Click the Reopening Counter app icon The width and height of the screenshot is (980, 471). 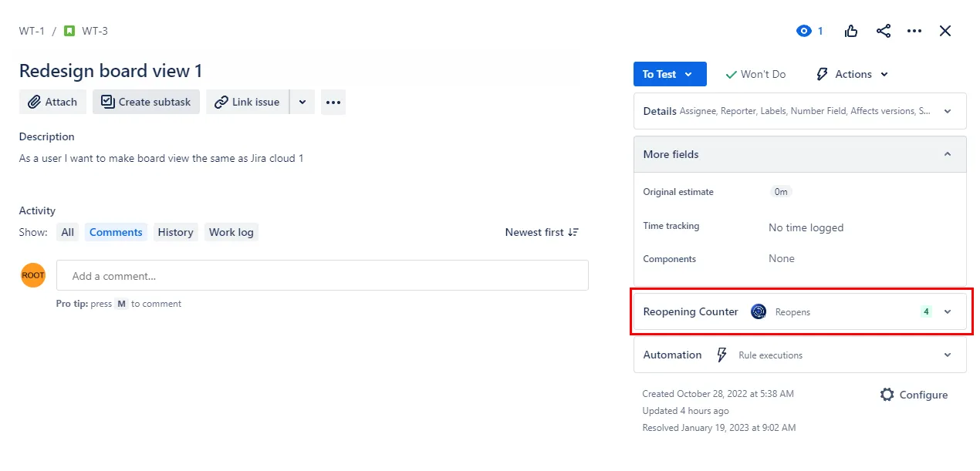pos(759,311)
